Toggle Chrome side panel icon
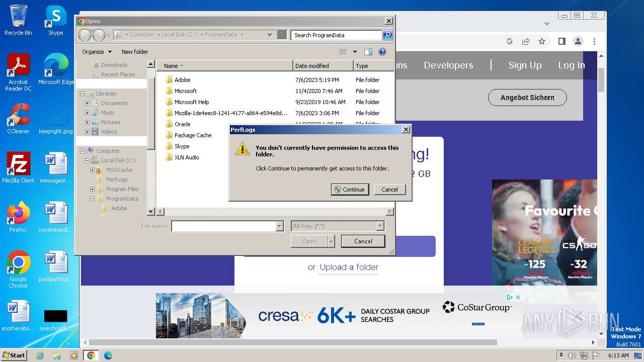 click(x=562, y=41)
